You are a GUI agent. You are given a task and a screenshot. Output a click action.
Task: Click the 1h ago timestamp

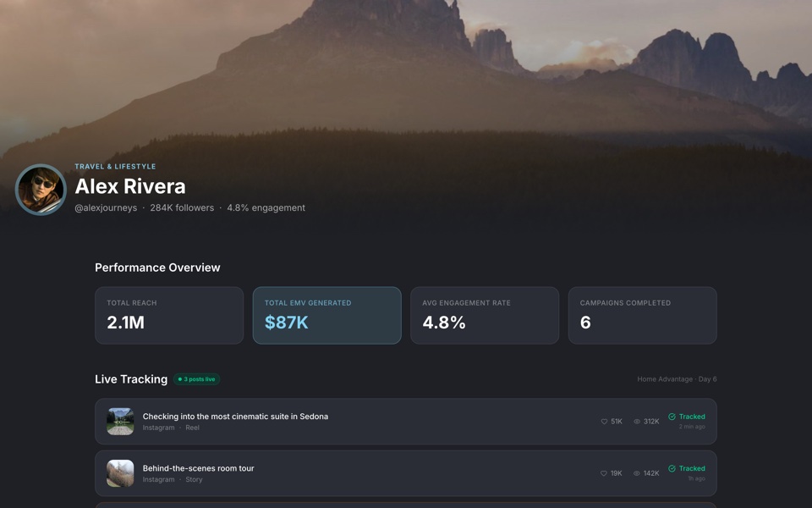(x=696, y=478)
